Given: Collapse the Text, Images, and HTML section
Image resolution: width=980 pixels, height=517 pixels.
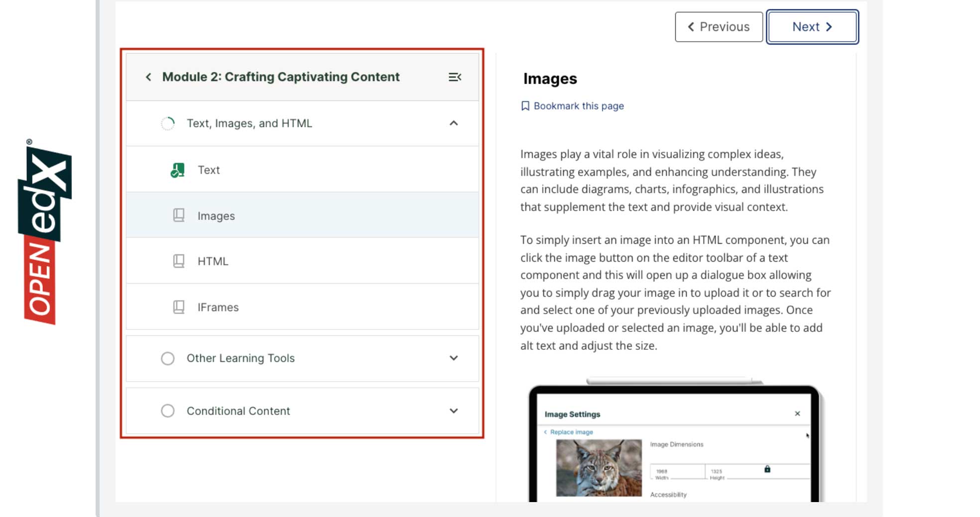Looking at the screenshot, I should [453, 123].
